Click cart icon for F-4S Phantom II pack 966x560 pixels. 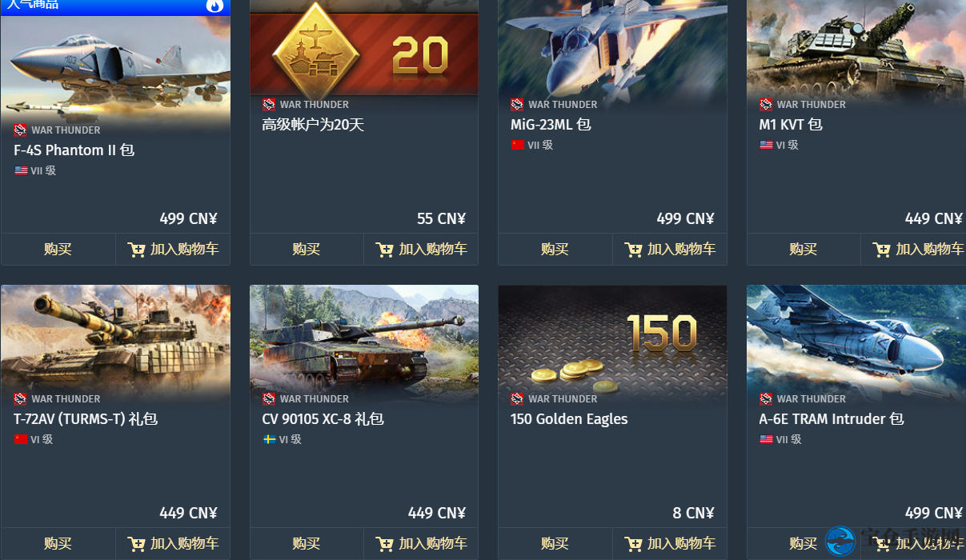tap(136, 250)
